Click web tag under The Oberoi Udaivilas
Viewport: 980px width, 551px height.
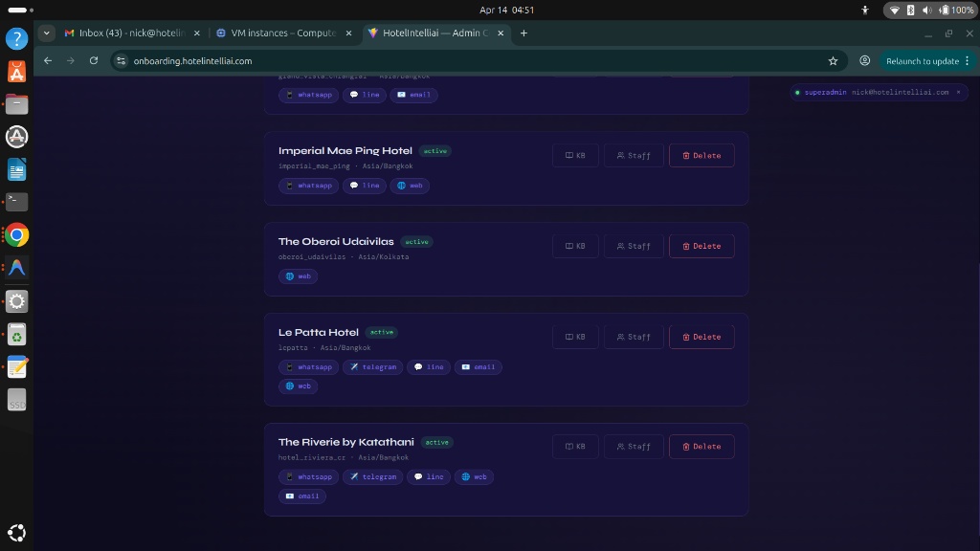(298, 276)
